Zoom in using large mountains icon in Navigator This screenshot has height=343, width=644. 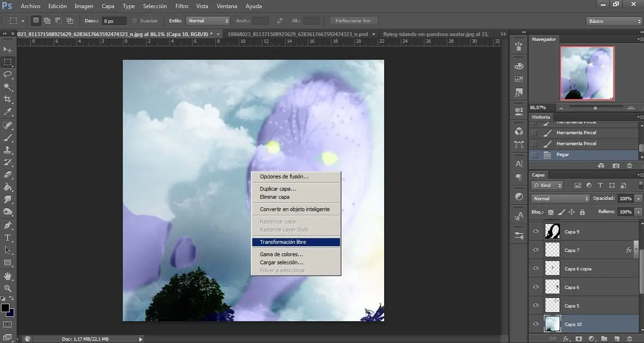click(630, 108)
